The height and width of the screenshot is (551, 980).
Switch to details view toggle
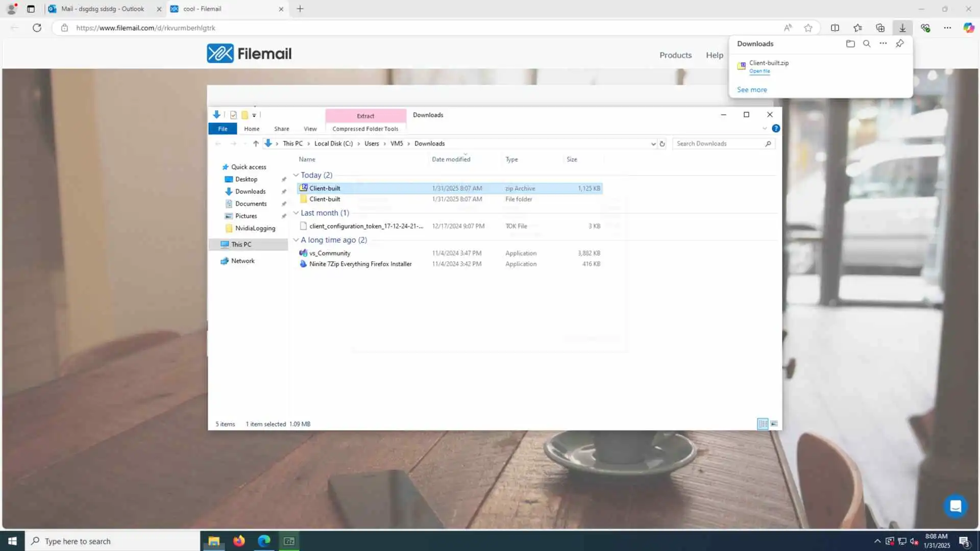(763, 424)
